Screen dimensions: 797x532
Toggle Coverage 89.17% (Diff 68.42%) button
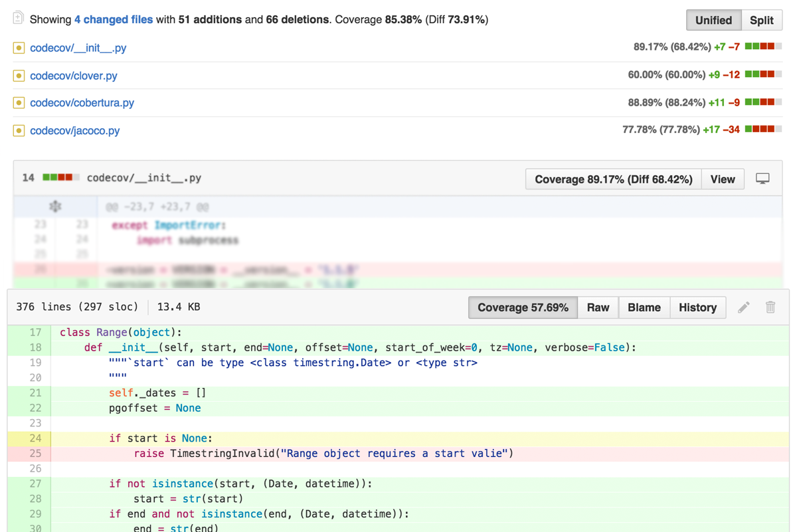(x=614, y=179)
